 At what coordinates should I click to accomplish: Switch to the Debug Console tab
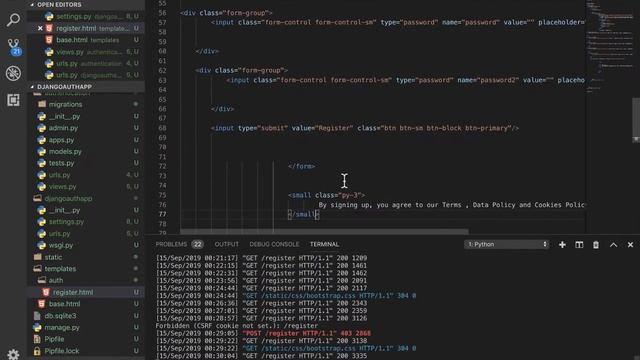click(274, 244)
